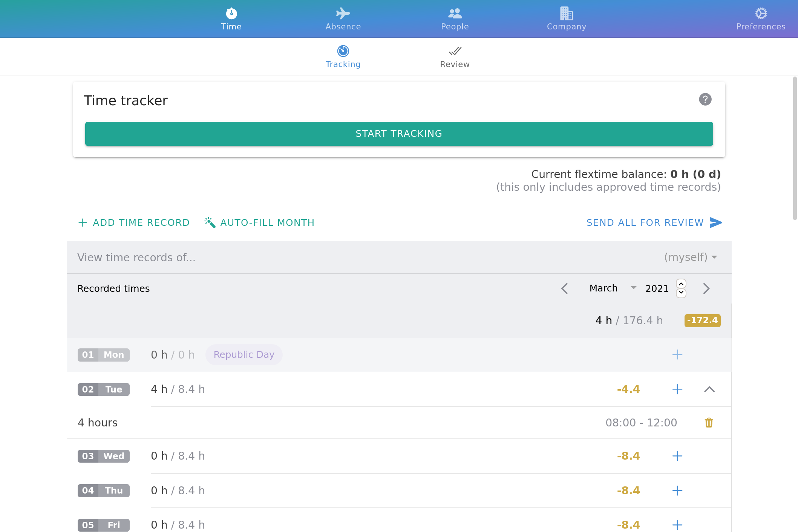Go to previous month arrow
Viewport: 798px width, 532px height.
pos(564,288)
